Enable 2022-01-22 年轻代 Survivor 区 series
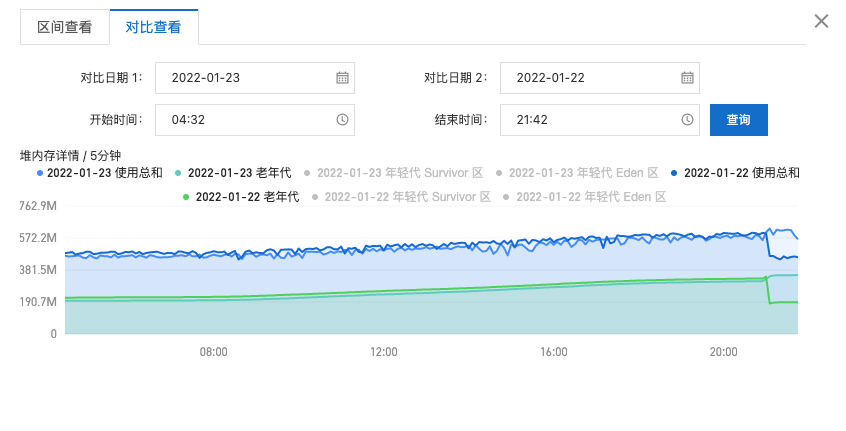 [x=401, y=197]
